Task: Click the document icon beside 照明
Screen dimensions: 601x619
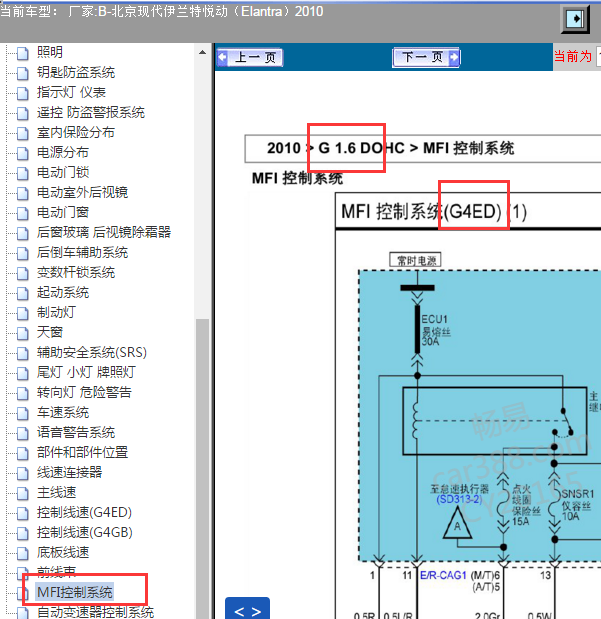Action: pyautogui.click(x=23, y=53)
